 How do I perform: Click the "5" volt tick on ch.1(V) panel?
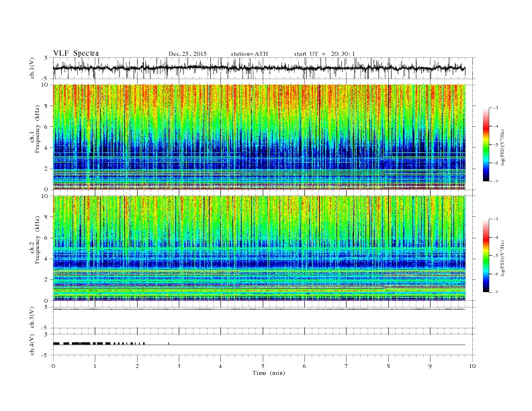(x=46, y=58)
